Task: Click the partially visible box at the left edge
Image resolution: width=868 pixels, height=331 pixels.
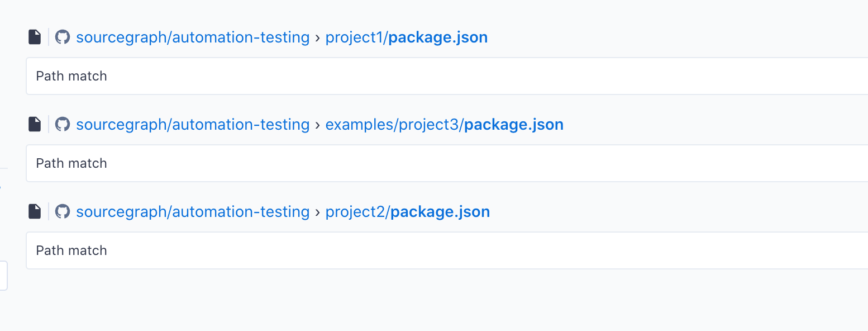Action: [3, 276]
